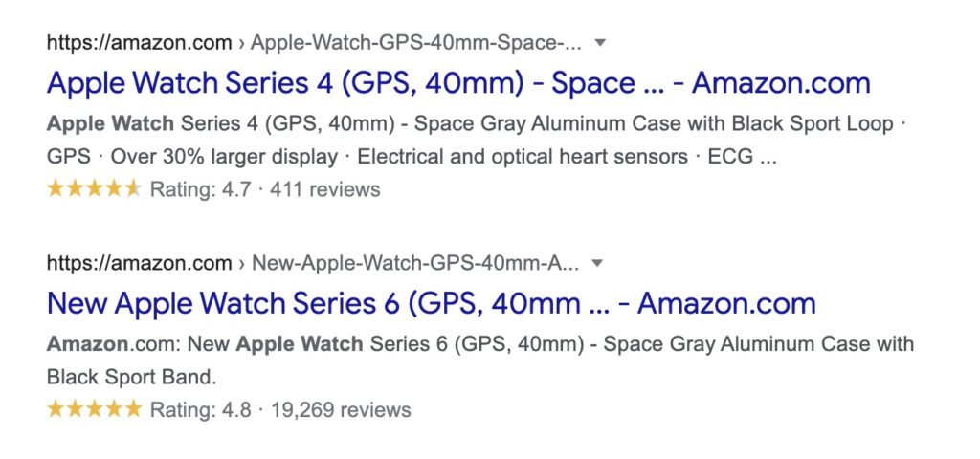Click the first star of the 4.8 rating
Viewport: 980px width, 459px height.
click(x=56, y=410)
